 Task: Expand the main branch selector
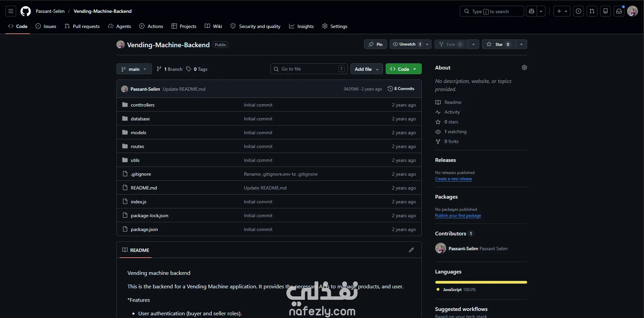[134, 69]
